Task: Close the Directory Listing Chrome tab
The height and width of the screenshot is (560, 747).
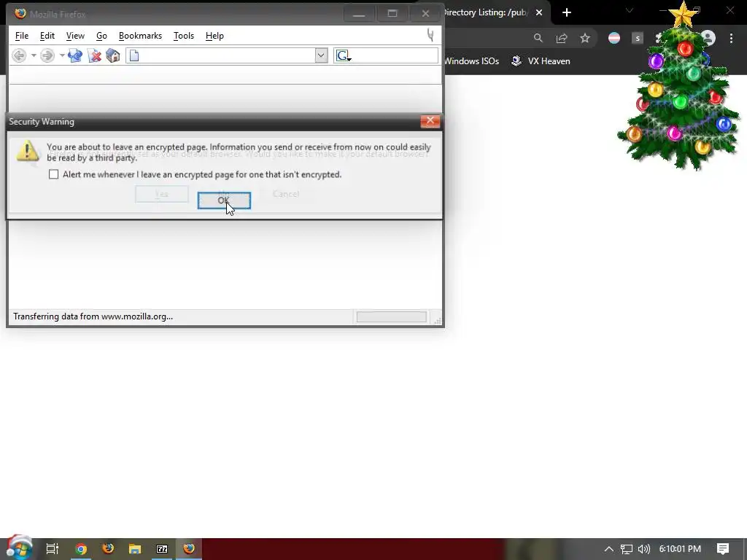Action: click(539, 13)
